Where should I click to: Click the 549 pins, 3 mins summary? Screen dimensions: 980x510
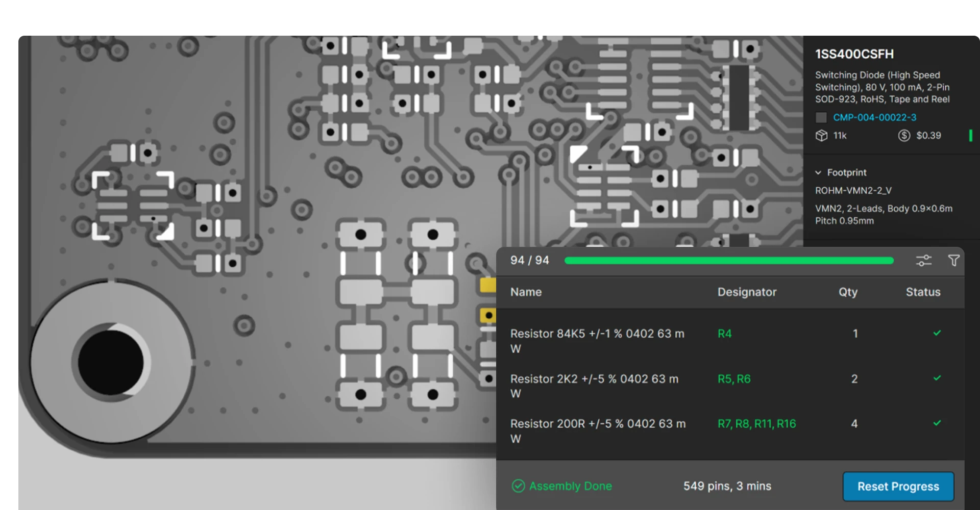727,486
